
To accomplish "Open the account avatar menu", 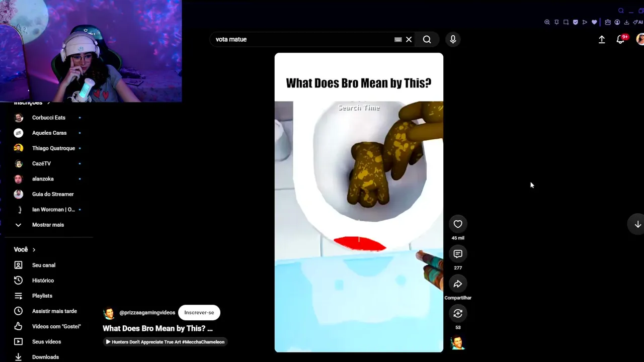I will point(640,39).
